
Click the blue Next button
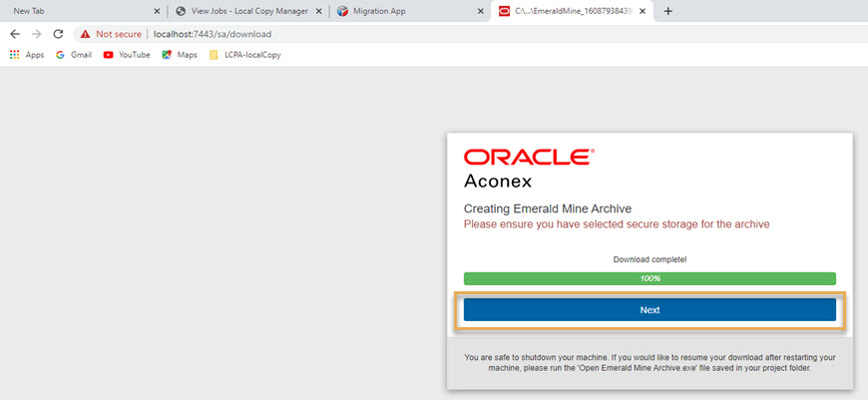click(x=650, y=310)
